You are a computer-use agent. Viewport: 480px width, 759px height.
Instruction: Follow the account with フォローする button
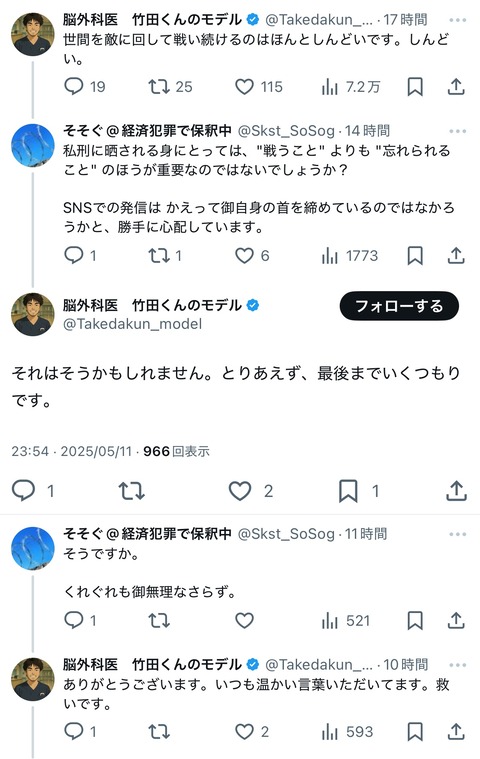click(x=399, y=306)
